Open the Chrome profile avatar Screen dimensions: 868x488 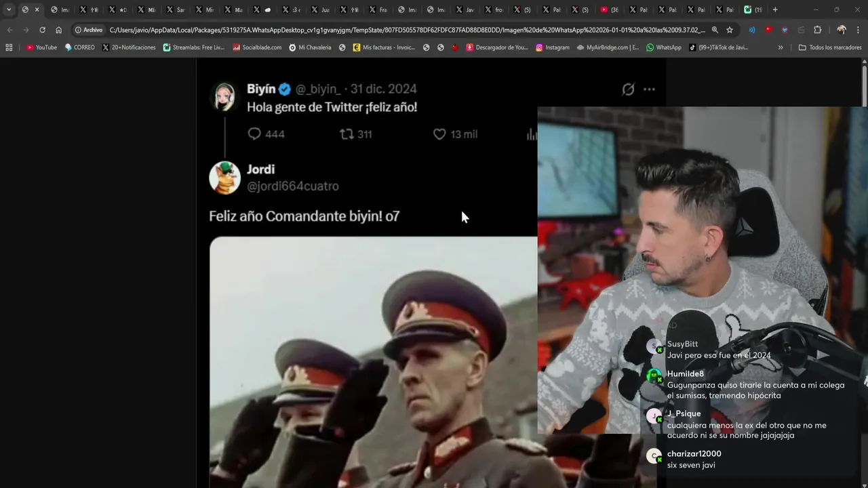842,30
